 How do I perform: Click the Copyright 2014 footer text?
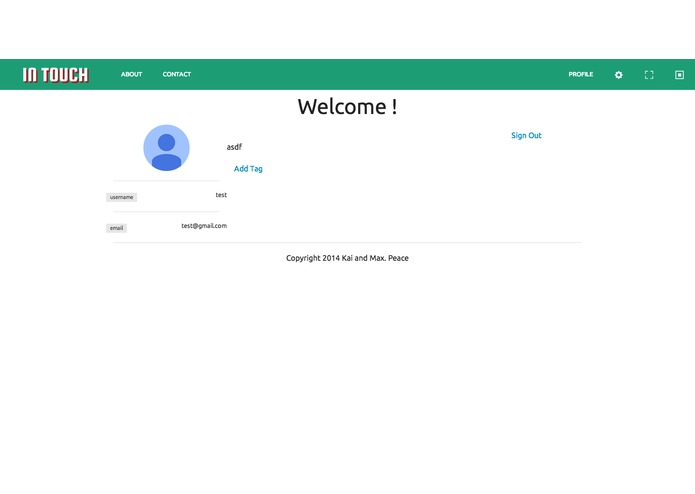coord(347,258)
